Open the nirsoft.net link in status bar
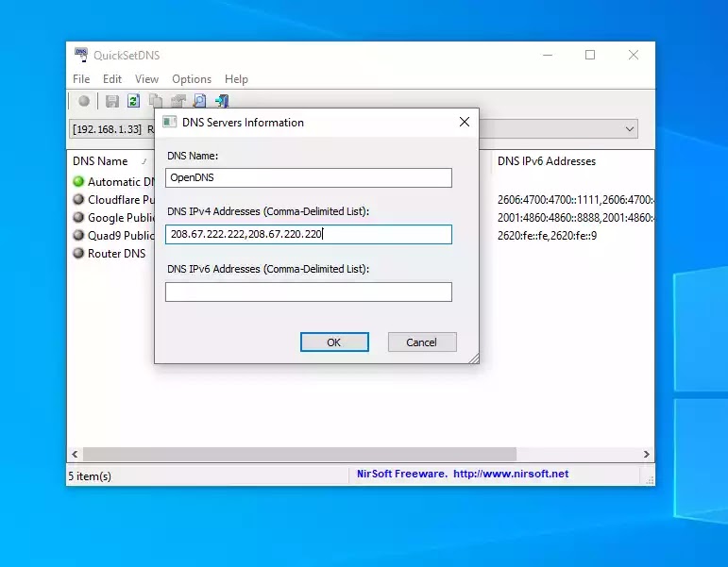The image size is (728, 567). coord(511,474)
